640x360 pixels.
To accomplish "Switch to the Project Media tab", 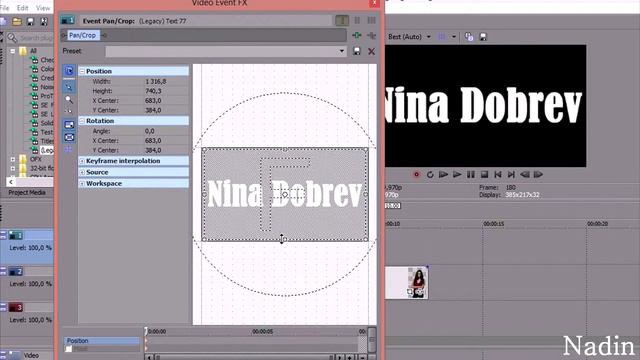I will [27, 193].
